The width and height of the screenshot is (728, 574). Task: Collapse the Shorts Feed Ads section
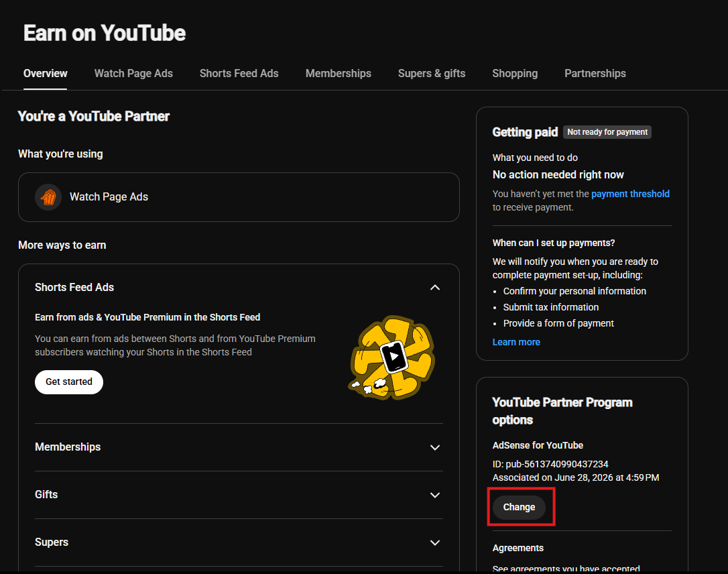[434, 288]
